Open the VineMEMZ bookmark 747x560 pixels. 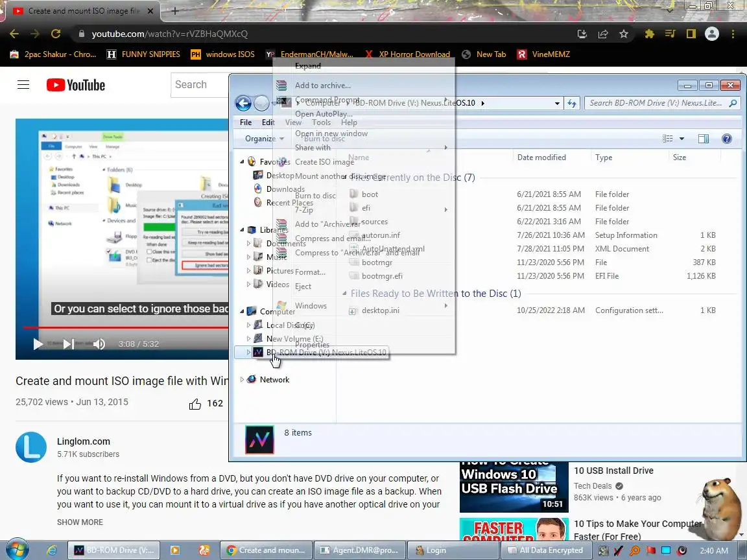pos(543,54)
